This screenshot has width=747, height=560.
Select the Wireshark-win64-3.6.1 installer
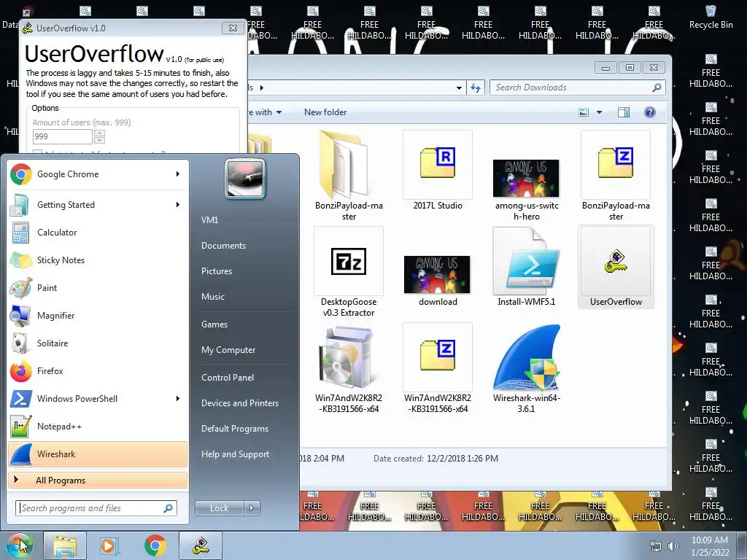[527, 368]
